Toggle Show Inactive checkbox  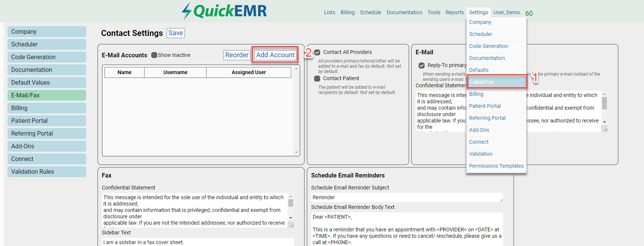click(154, 55)
